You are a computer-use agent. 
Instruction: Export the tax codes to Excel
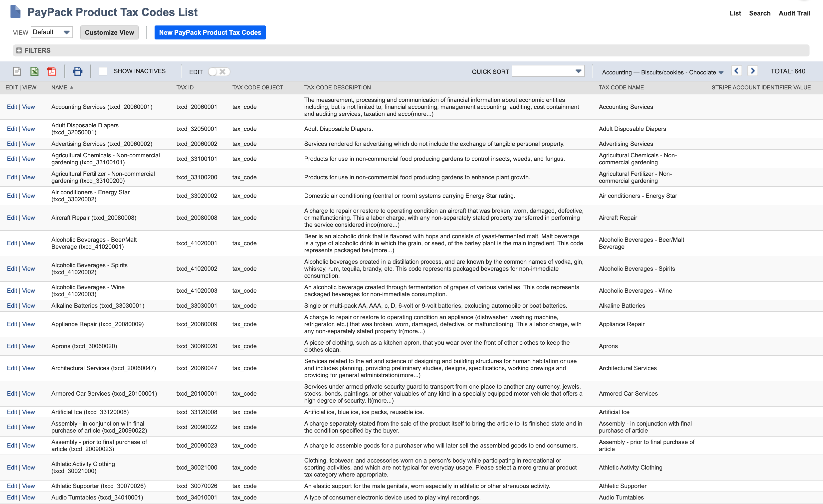[34, 71]
